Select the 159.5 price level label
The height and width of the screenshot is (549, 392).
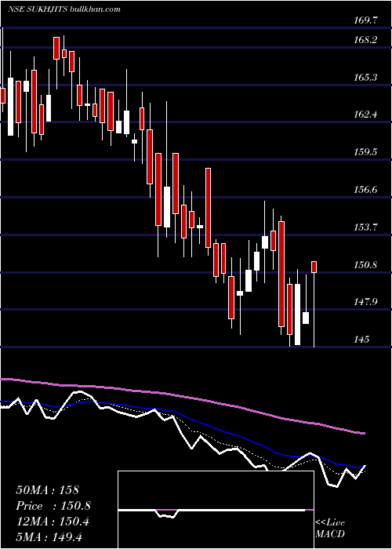pyautogui.click(x=365, y=152)
